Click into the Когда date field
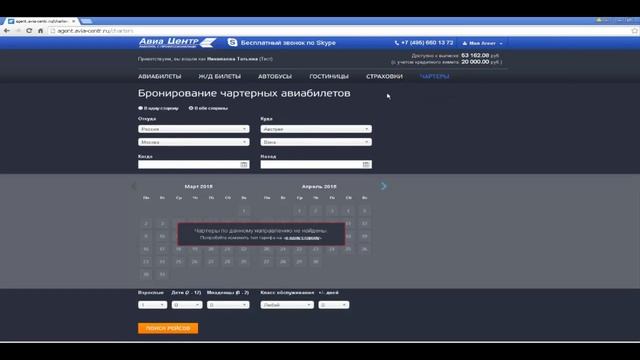Screen dimensions: 640x360 coord(193,164)
